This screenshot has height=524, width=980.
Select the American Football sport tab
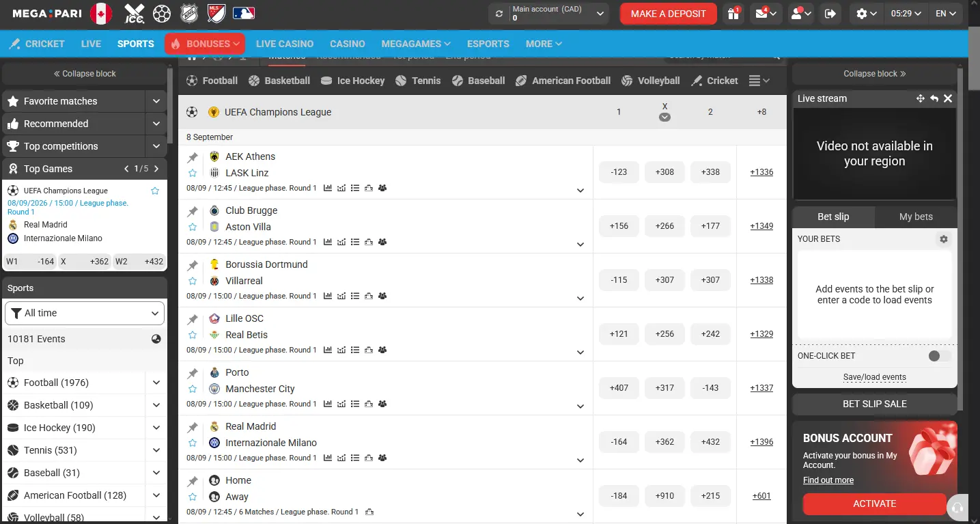(563, 81)
